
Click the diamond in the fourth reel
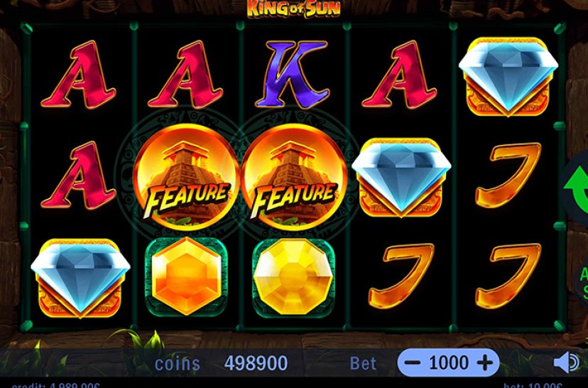(401, 177)
